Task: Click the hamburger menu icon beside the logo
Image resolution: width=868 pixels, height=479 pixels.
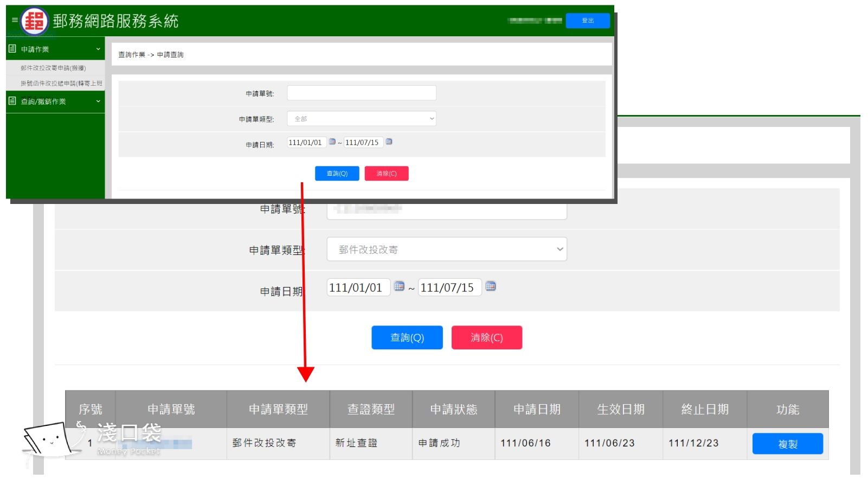Action: click(15, 20)
